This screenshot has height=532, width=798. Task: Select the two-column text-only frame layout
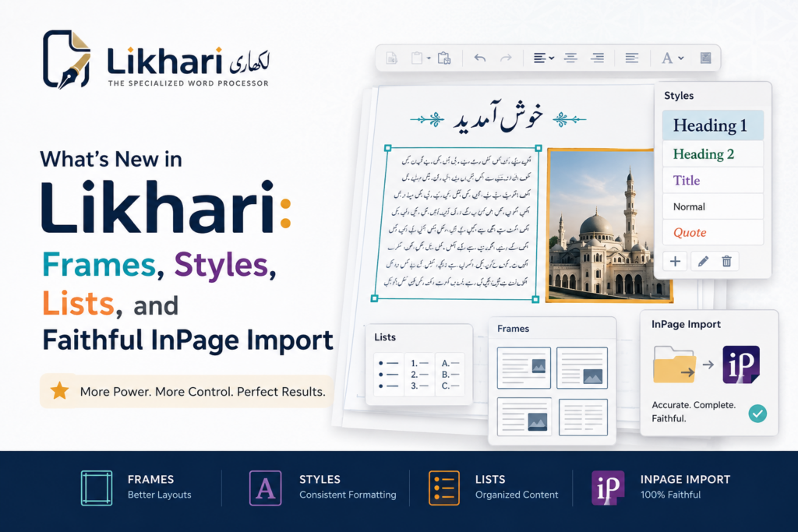583,417
